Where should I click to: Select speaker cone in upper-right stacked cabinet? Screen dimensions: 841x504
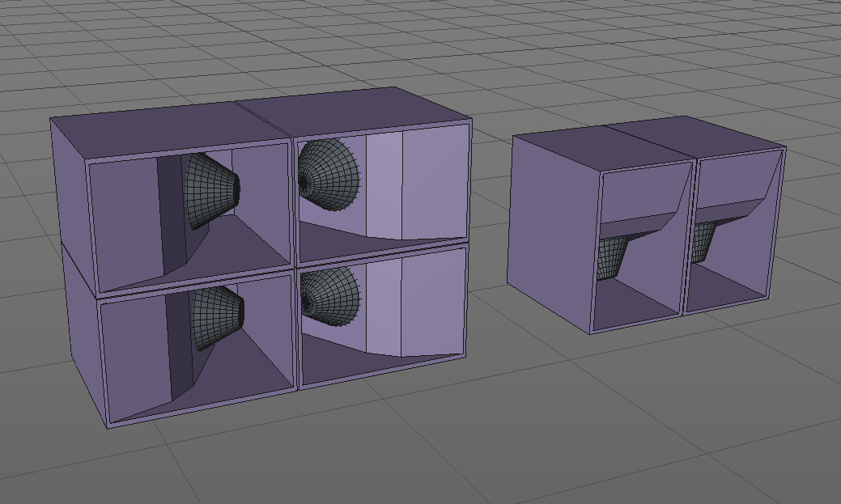[329, 175]
